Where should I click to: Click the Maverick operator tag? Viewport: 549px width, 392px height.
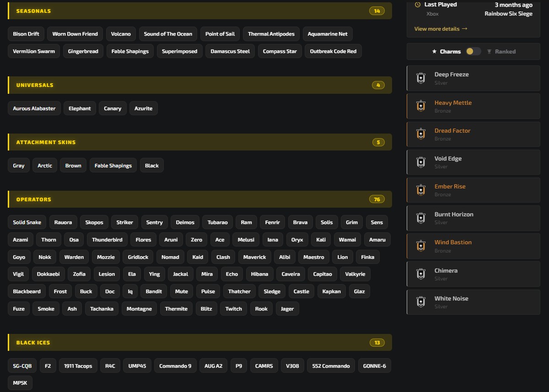tap(254, 257)
